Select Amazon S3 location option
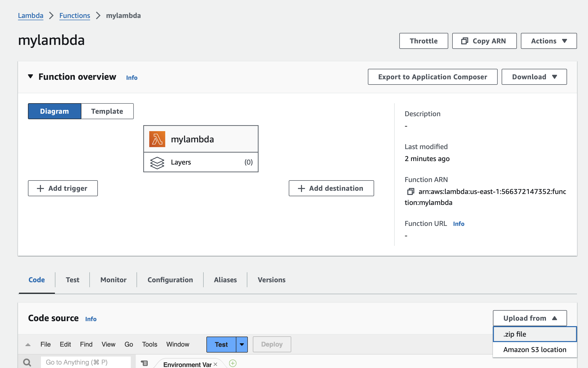The height and width of the screenshot is (368, 588). 535,350
